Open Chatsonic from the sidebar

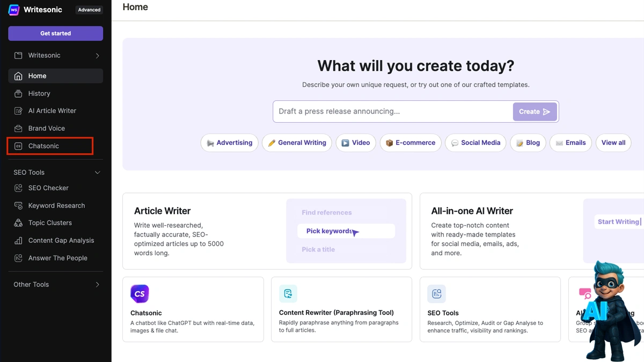(50, 146)
